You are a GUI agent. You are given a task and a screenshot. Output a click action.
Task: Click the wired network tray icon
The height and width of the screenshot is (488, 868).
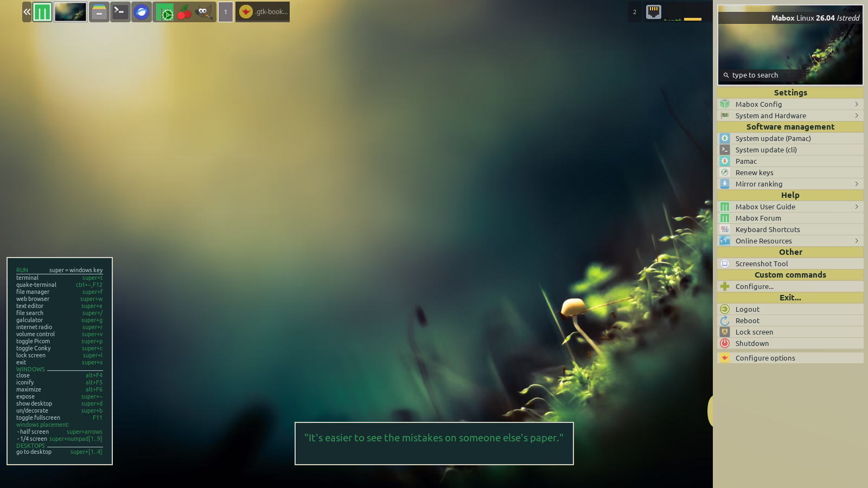tap(654, 12)
